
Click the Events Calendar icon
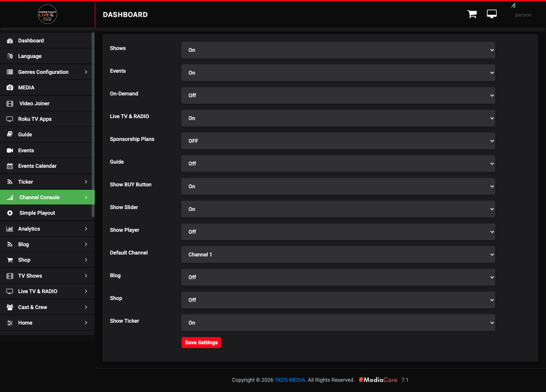(x=10, y=166)
